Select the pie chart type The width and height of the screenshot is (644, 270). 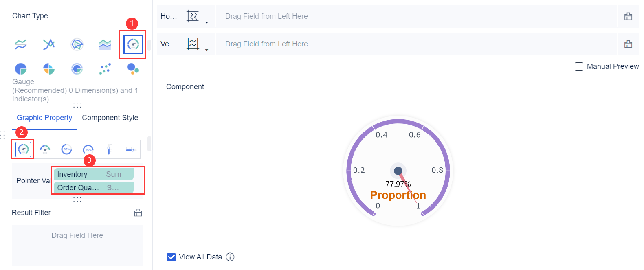coord(20,68)
